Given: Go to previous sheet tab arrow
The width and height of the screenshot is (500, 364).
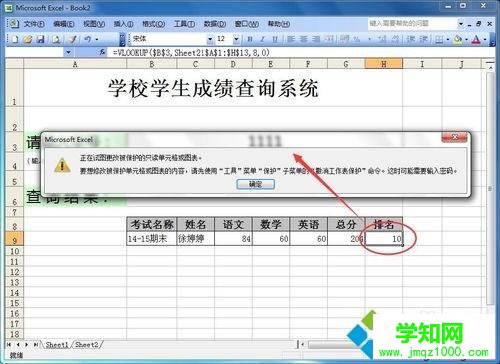Looking at the screenshot, I should [x=18, y=345].
